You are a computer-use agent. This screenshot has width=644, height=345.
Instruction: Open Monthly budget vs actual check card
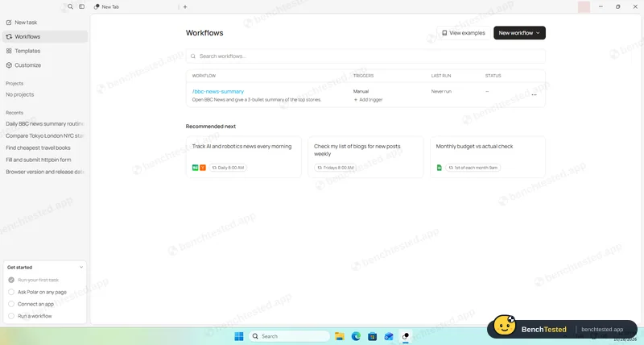coord(488,157)
